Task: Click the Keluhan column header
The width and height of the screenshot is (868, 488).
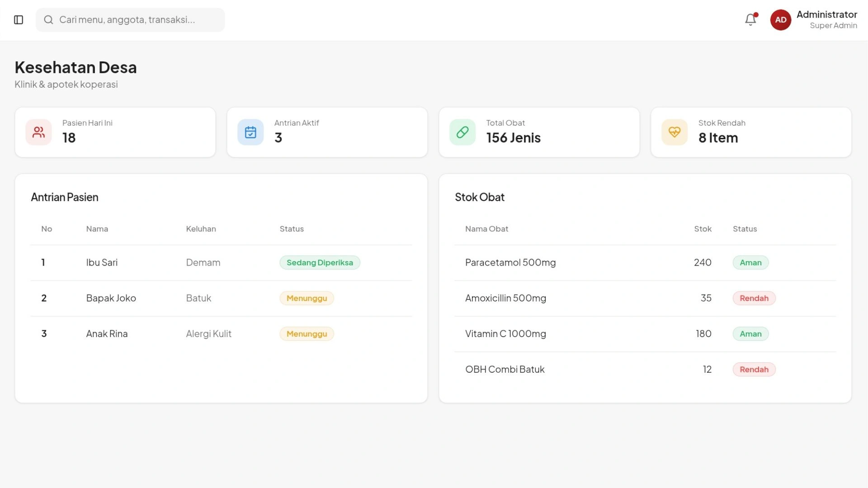Action: tap(201, 229)
